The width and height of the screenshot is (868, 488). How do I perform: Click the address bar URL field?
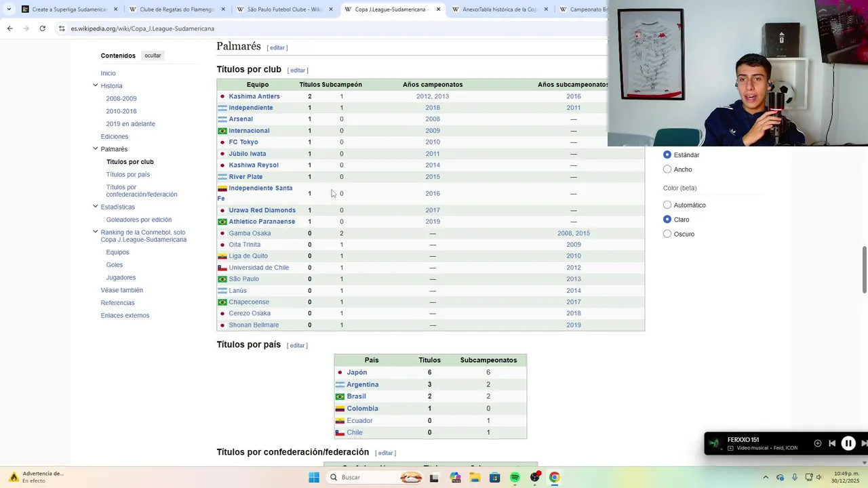coord(325,28)
